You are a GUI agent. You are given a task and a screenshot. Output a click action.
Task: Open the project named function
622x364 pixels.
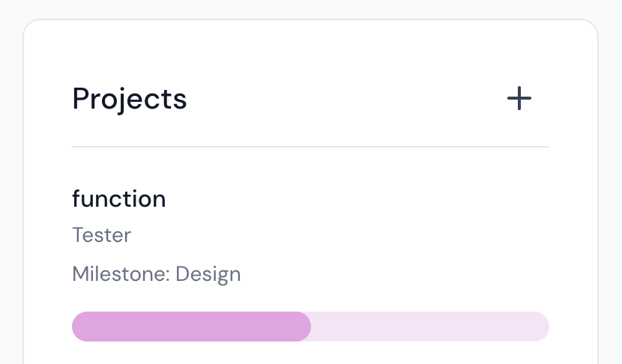118,199
